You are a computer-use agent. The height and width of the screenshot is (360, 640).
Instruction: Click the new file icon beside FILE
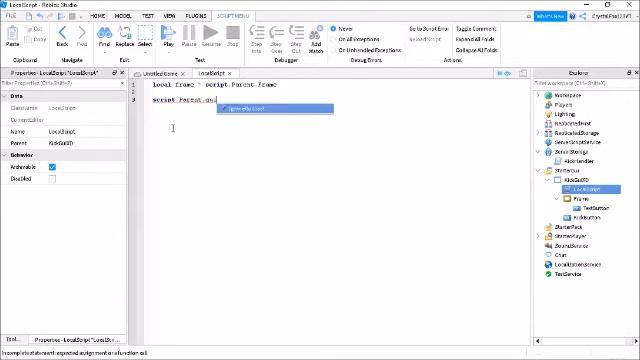pos(29,16)
